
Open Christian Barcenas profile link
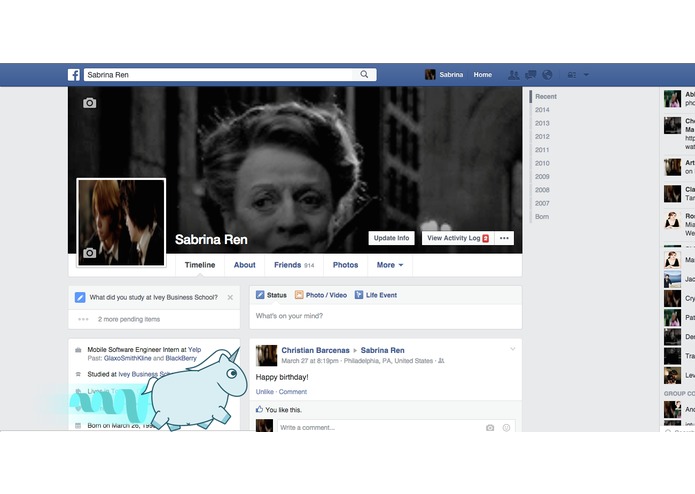[316, 350]
